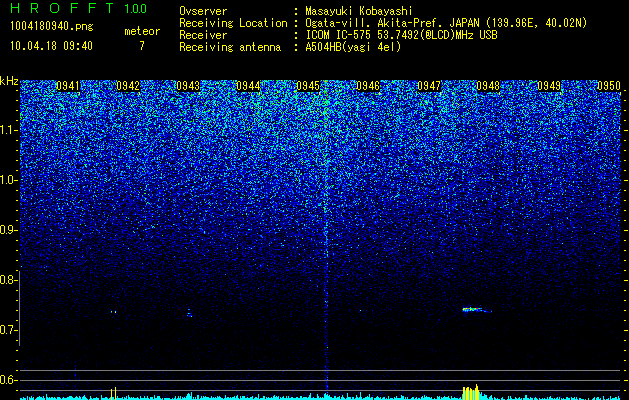The image size is (629, 400).
Task: Click the date stamp 10.04.18 09:40
Action: pos(51,46)
